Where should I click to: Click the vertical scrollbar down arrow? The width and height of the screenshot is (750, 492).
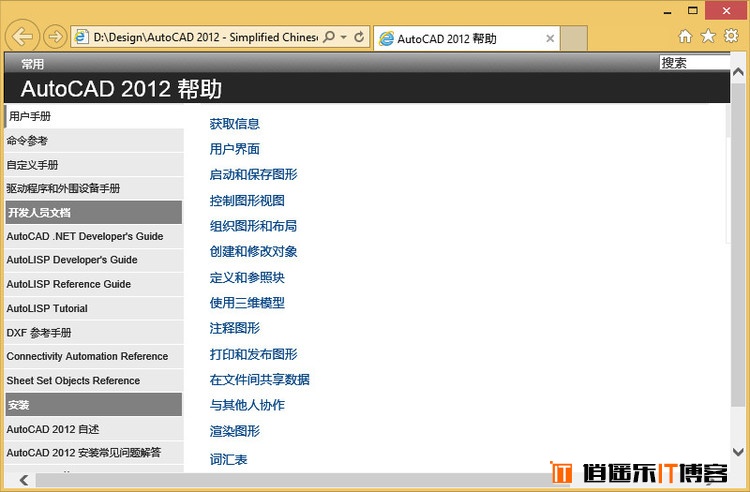pos(738,452)
